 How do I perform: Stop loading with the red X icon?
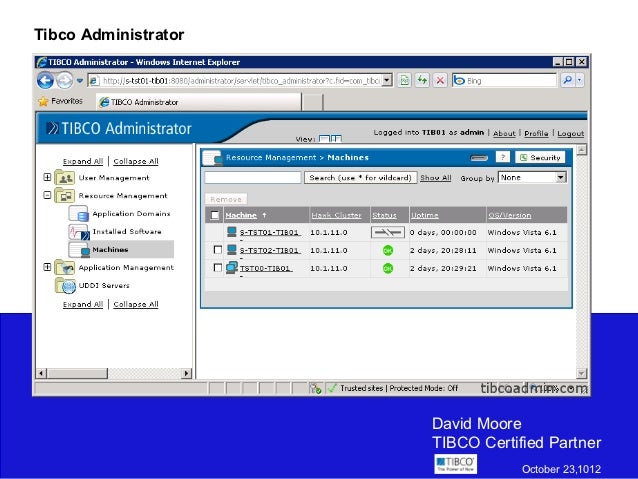point(440,80)
